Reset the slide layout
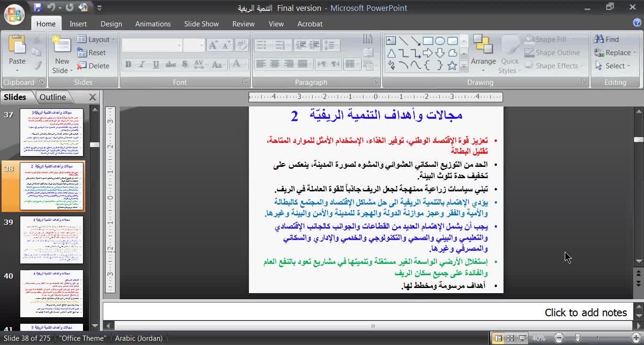This screenshot has height=345, width=644. [91, 53]
